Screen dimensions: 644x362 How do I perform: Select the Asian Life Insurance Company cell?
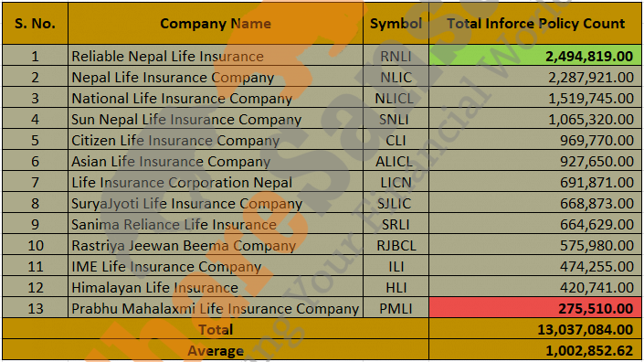(x=216, y=161)
